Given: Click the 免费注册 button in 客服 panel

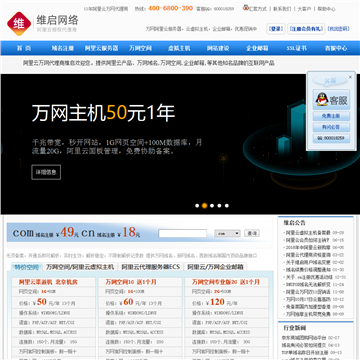Looking at the screenshot, I should (331, 116).
